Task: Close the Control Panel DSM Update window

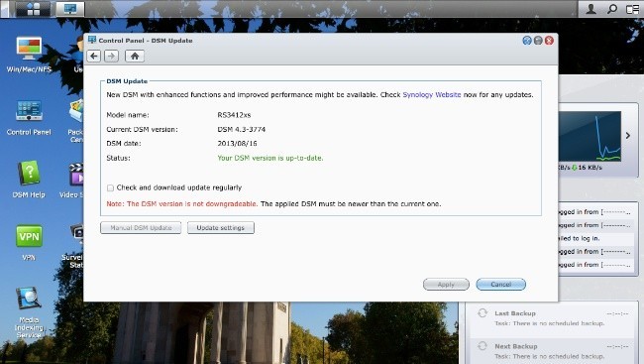Action: point(549,41)
